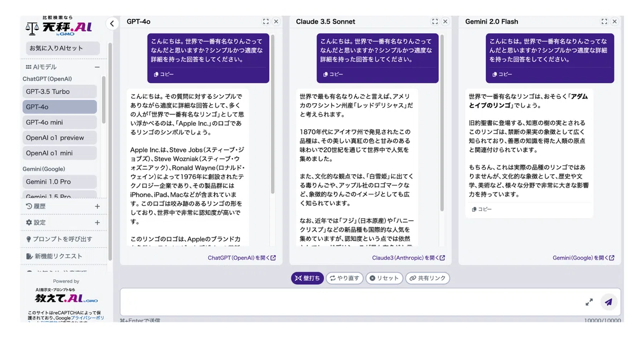The height and width of the screenshot is (338, 644).
Task: Click the GPT-4o panel scrollbar
Action: [x=273, y=114]
